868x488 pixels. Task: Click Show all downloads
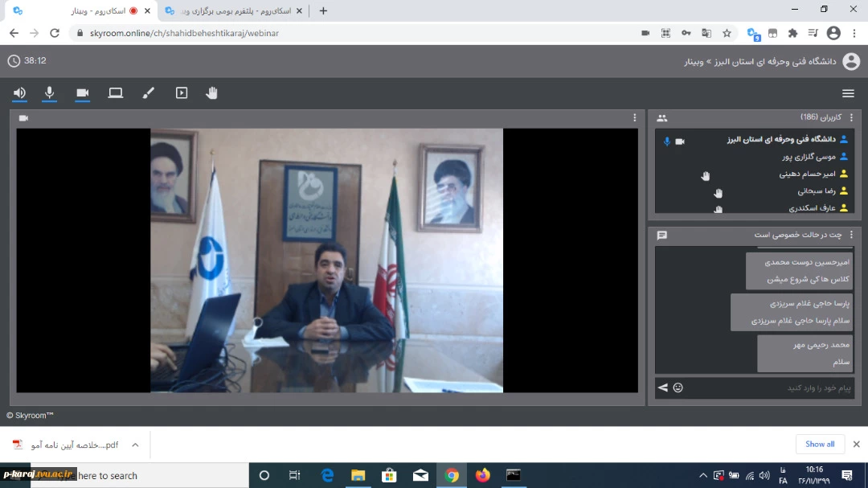820,445
